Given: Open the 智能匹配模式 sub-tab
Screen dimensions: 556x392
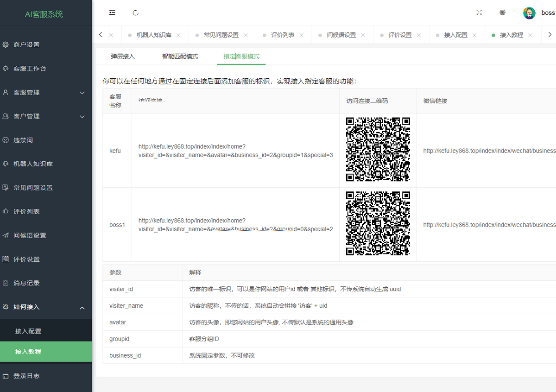Looking at the screenshot, I should [x=180, y=57].
